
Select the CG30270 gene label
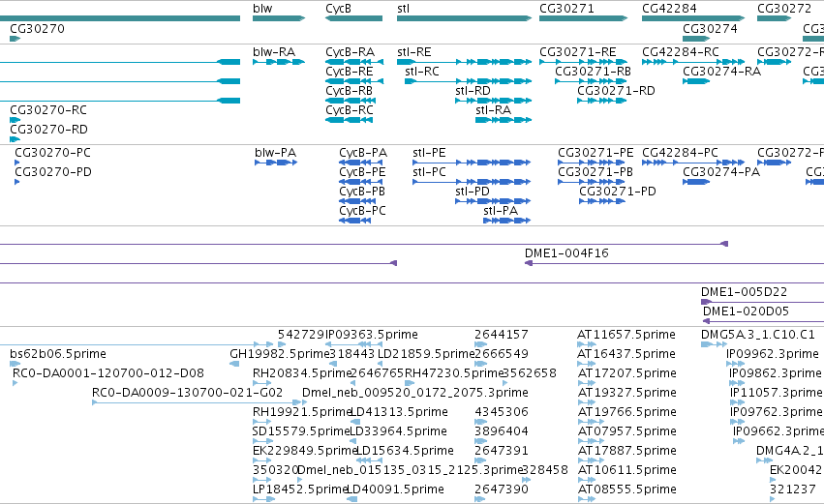[38, 28]
